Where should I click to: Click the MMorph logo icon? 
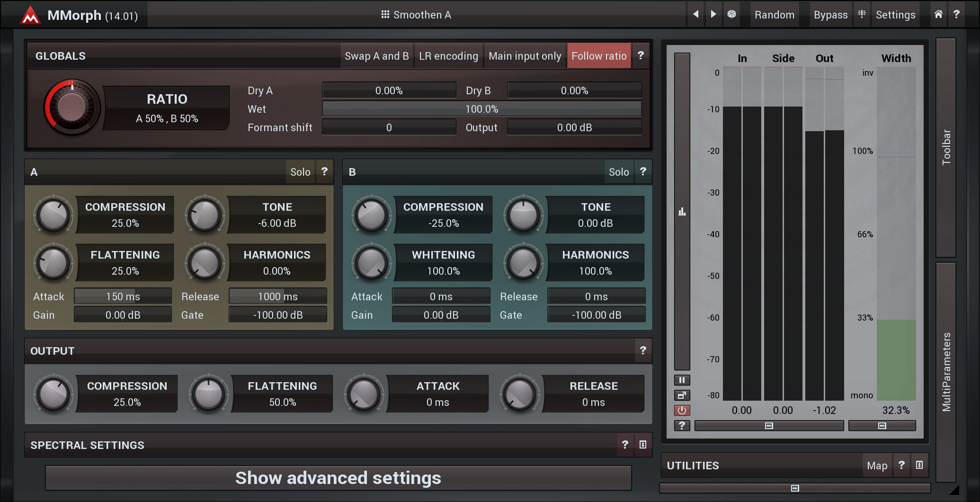click(30, 15)
